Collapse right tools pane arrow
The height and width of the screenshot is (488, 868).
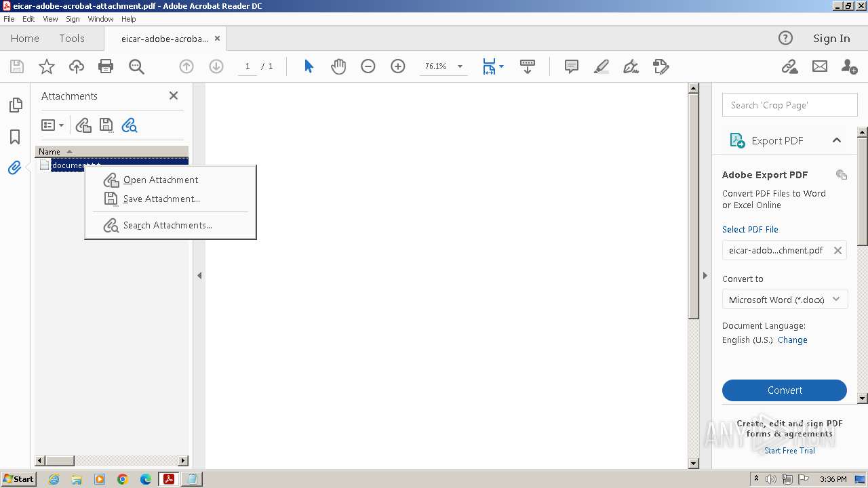[705, 276]
